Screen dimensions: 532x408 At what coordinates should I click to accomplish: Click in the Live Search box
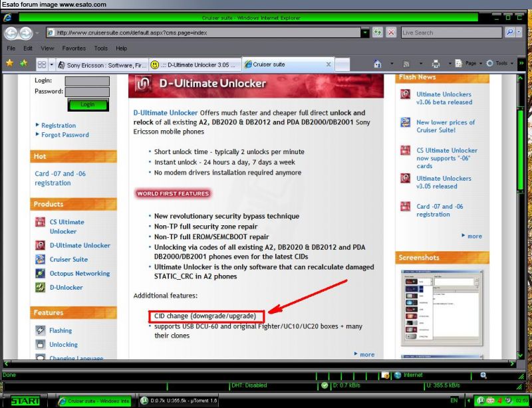tap(452, 33)
